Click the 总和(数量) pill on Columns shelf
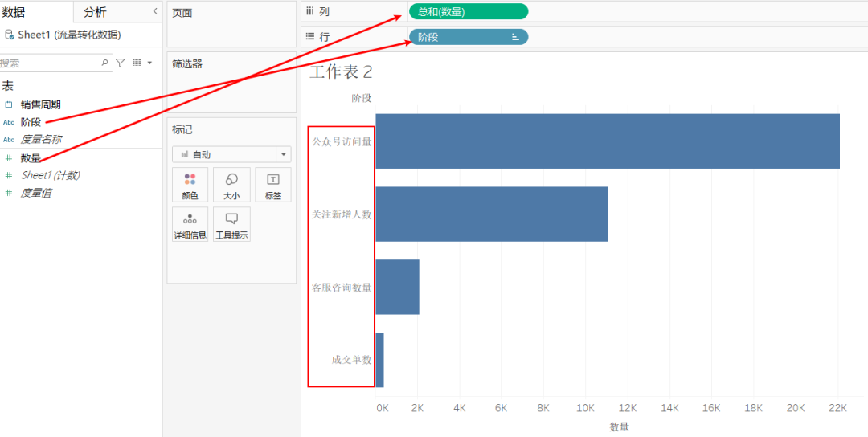This screenshot has height=437, width=868. pyautogui.click(x=468, y=12)
